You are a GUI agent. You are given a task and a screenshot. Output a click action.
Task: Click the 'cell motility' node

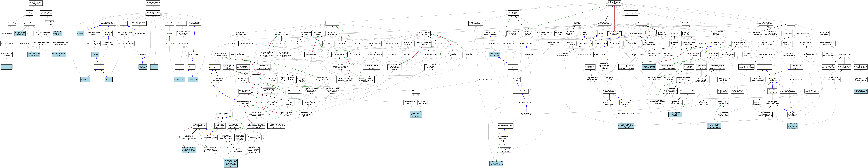click(674, 33)
